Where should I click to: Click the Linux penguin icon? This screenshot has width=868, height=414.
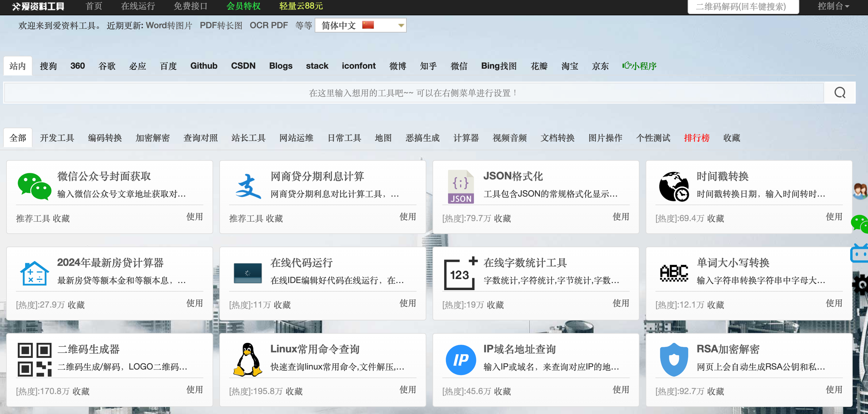tap(248, 359)
